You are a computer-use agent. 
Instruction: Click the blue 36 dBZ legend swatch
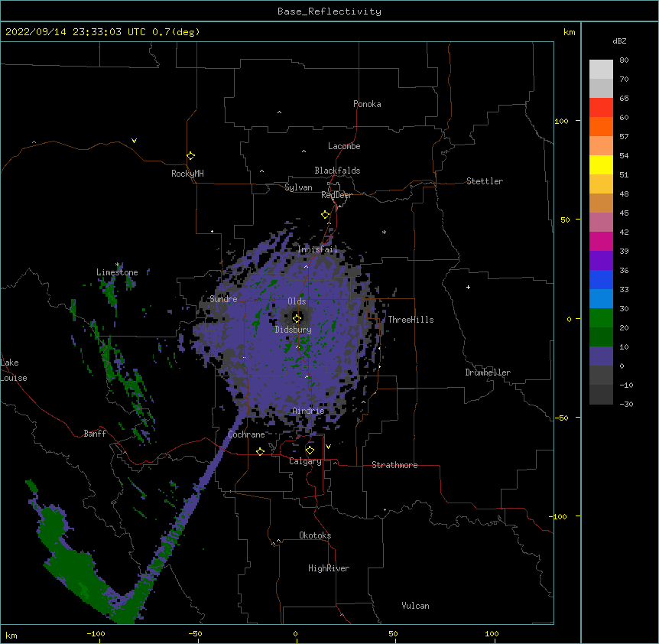click(601, 279)
